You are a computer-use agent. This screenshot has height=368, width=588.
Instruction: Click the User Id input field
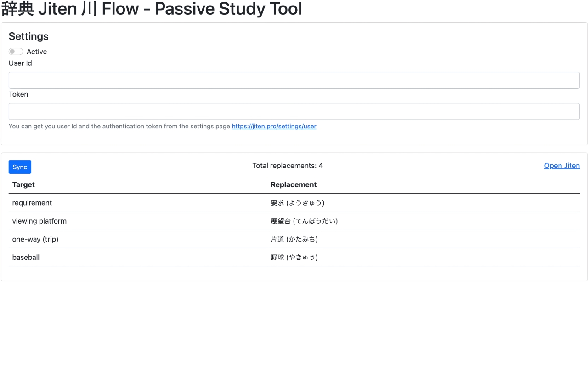point(294,80)
